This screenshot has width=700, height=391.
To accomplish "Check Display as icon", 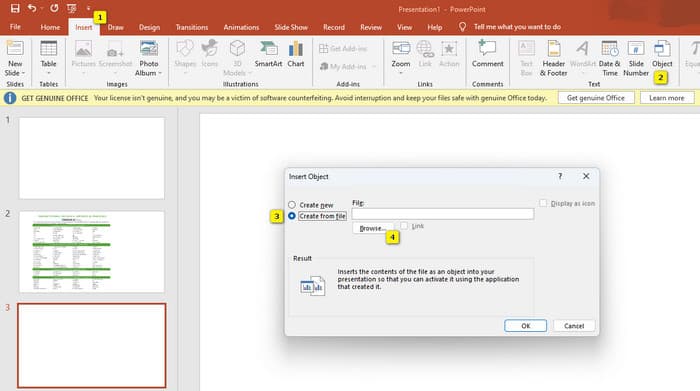I will coord(543,203).
